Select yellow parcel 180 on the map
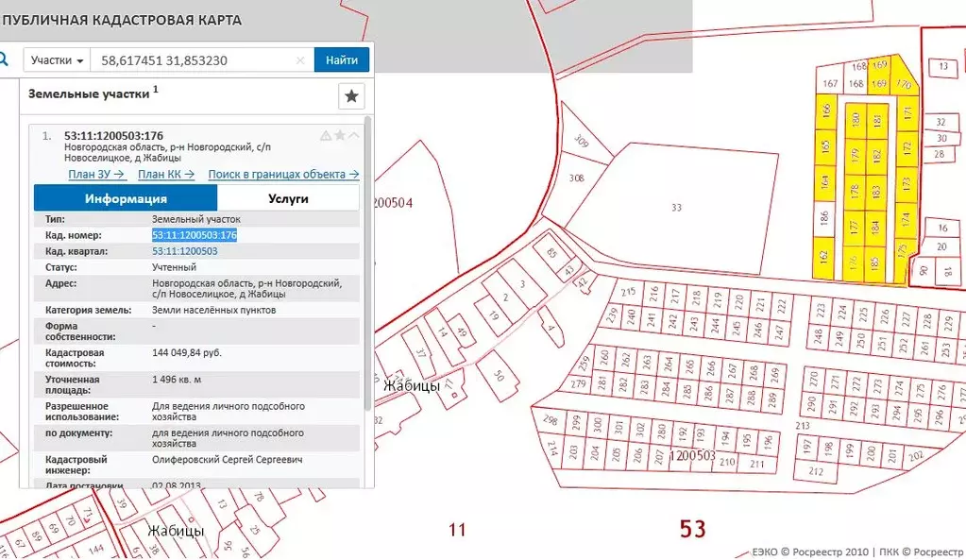The width and height of the screenshot is (966, 560). [856, 121]
